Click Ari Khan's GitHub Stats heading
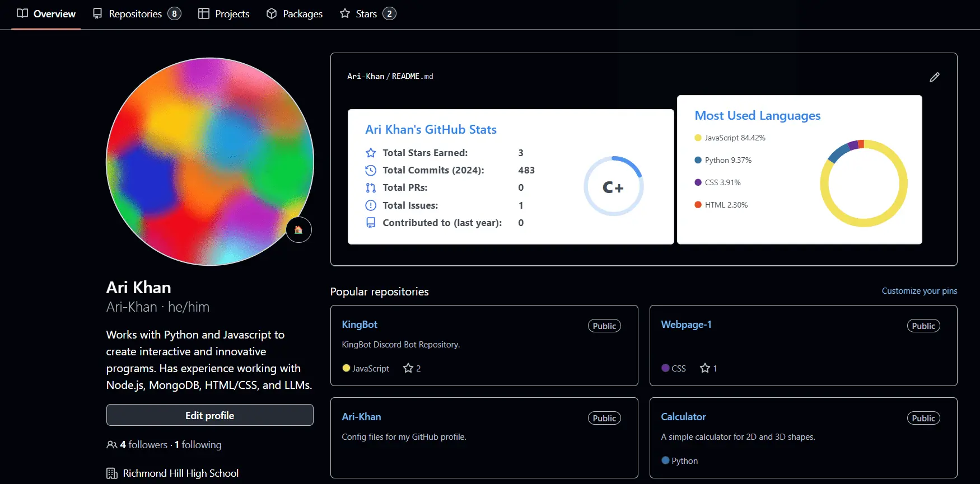Viewport: 980px width, 484px height. [x=431, y=129]
